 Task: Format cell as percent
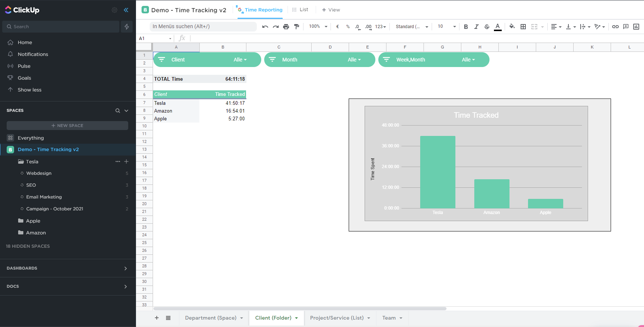348,27
